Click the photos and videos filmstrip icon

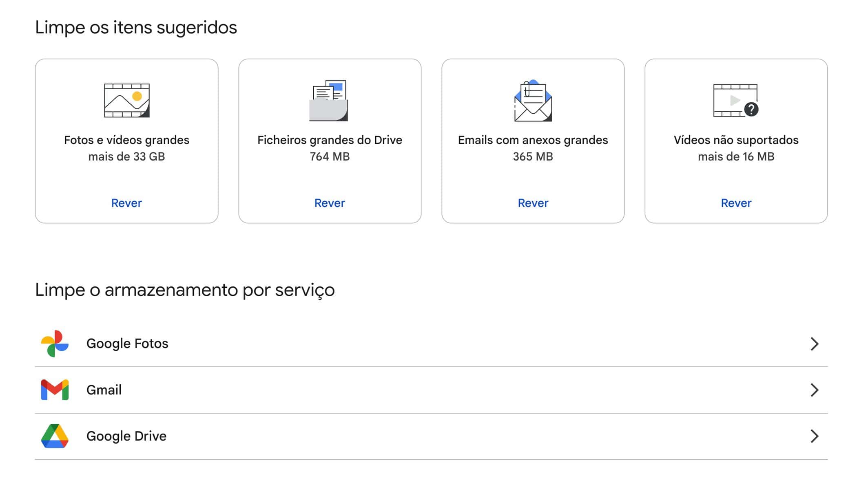(126, 100)
